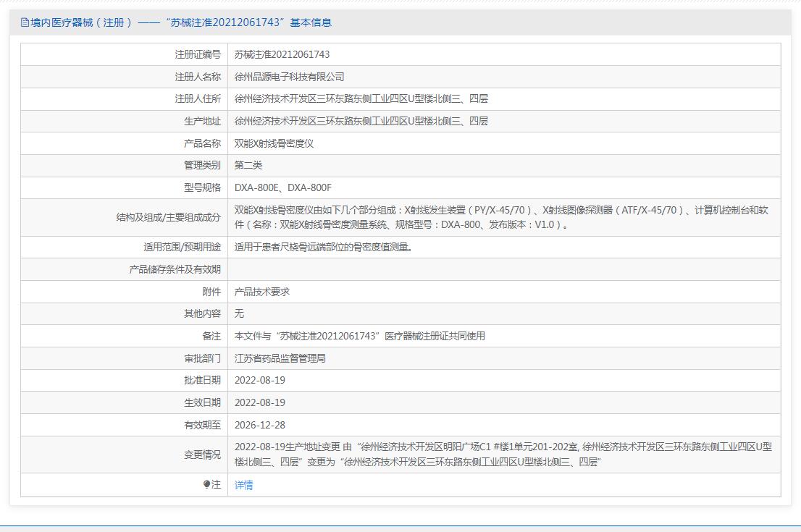Screen dimensions: 801x532
Task: Select expiry date 2026-12-28
Action: 259,425
